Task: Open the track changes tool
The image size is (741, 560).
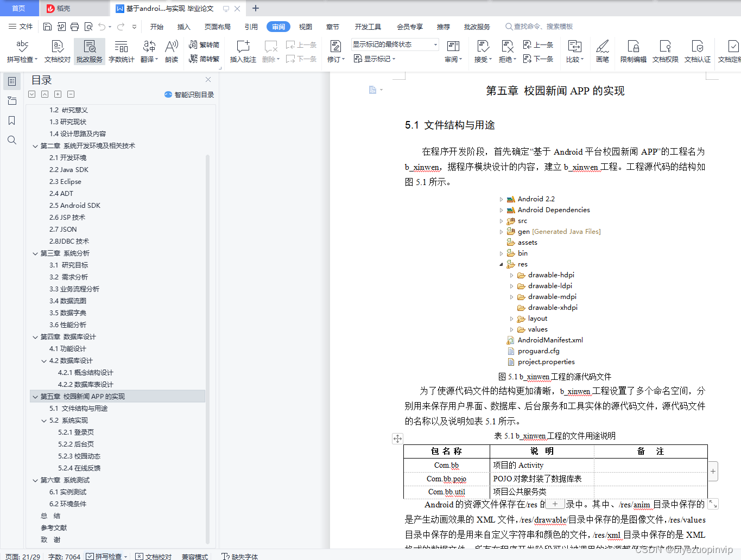Action: [336, 52]
